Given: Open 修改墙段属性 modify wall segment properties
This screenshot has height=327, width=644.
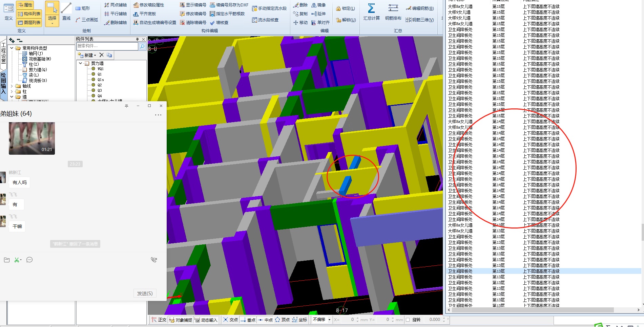Looking at the screenshot, I should point(149,5).
